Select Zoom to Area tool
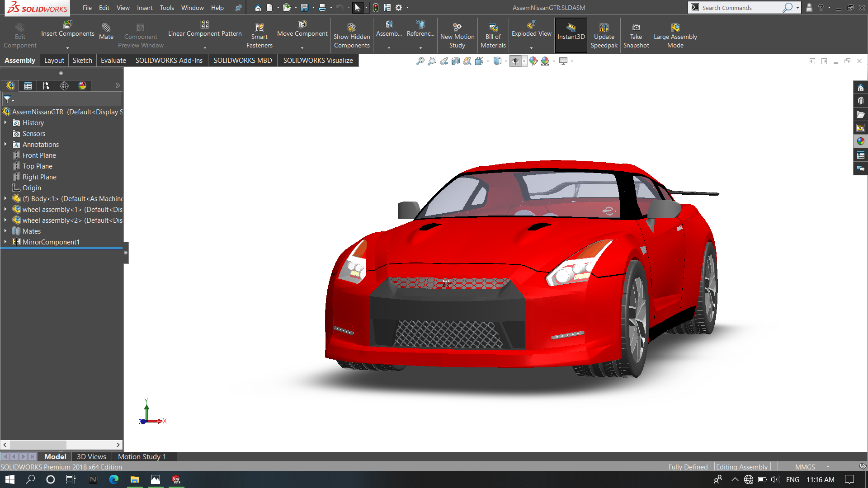The height and width of the screenshot is (488, 868). 432,61
